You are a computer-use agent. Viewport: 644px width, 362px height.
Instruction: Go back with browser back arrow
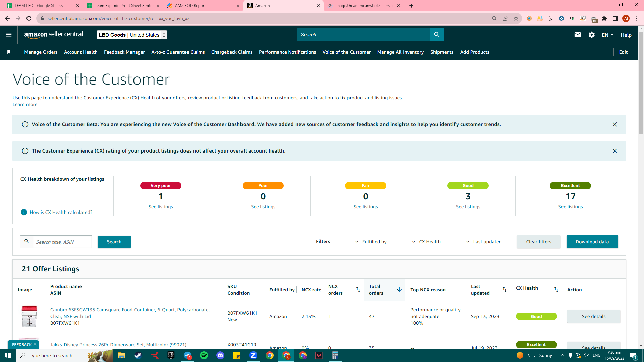point(7,18)
